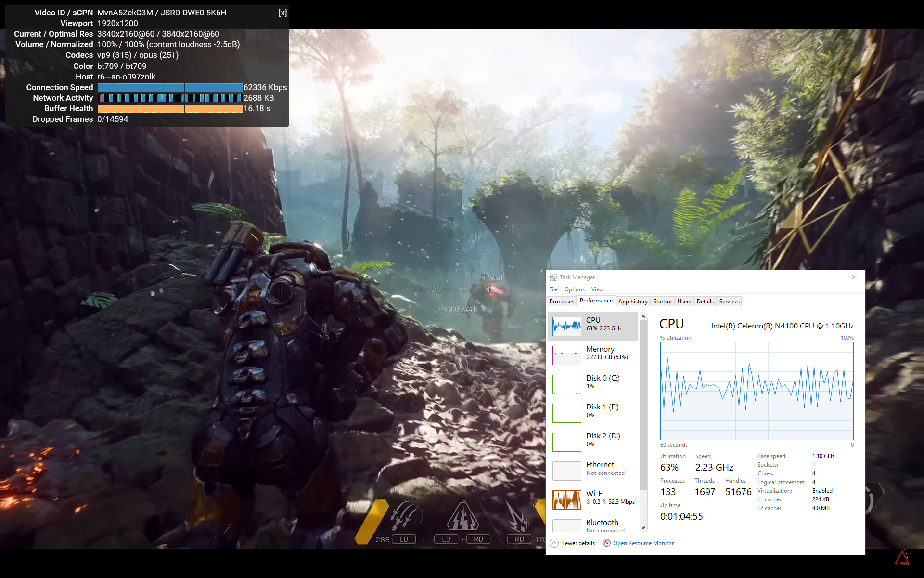Open the Wi-Fi throughput graph
Image resolution: width=924 pixels, height=578 pixels.
pos(566,500)
